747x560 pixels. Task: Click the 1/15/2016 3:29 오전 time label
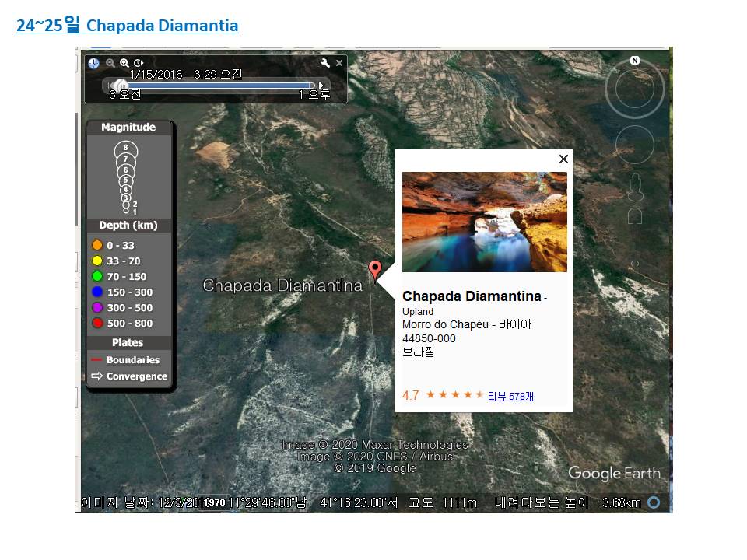[186, 75]
